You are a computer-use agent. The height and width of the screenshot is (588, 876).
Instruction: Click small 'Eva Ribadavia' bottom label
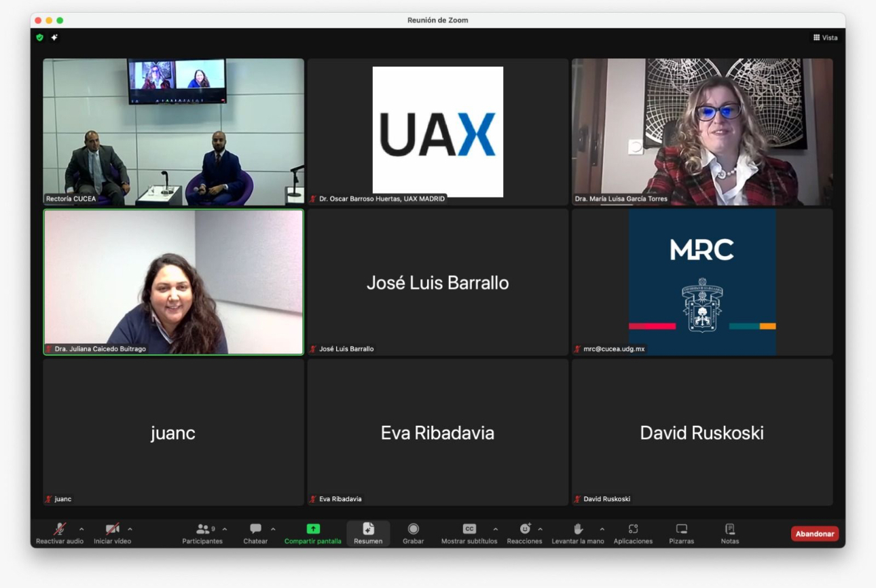click(340, 499)
